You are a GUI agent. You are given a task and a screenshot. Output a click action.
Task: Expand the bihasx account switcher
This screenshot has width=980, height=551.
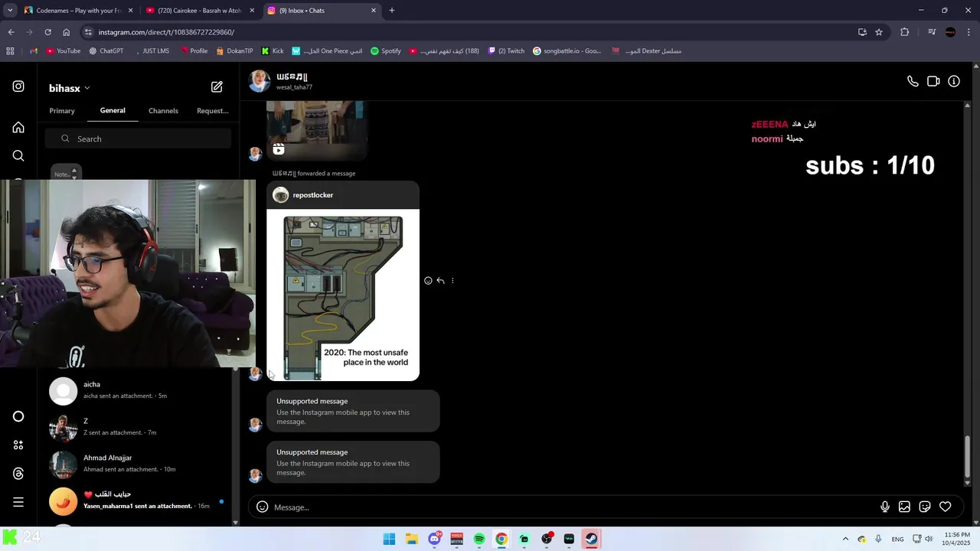[70, 88]
